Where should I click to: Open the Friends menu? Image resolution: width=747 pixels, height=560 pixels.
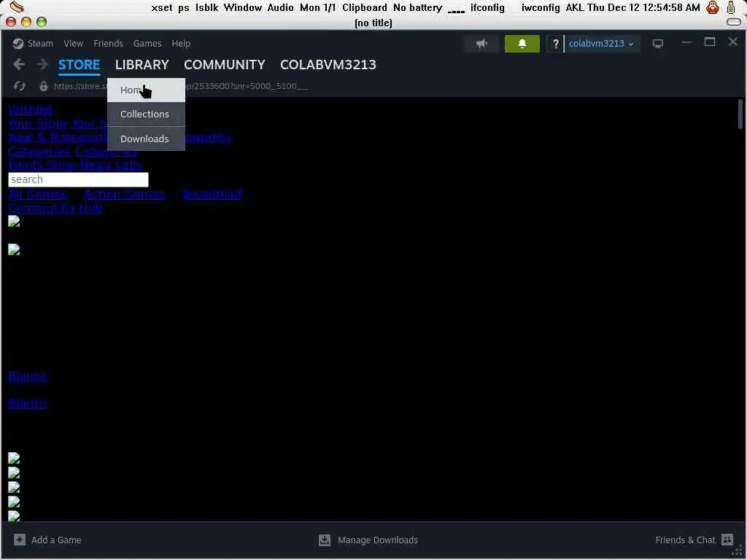[108, 43]
